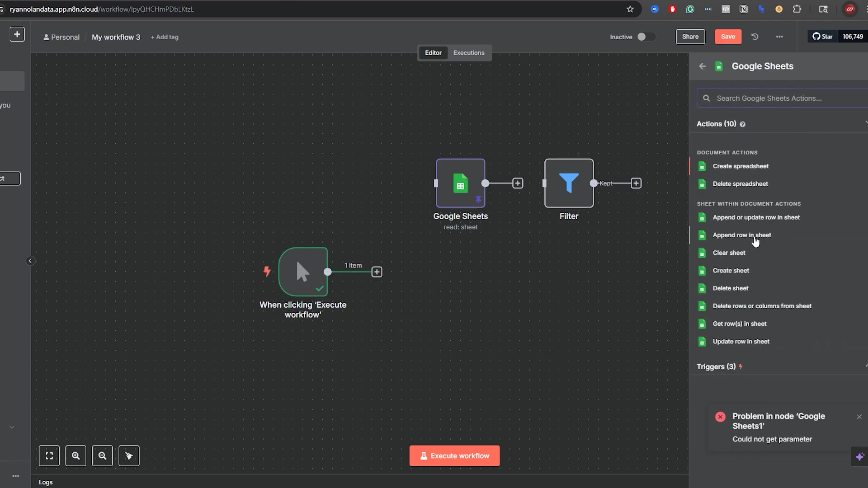Click the back arrow in Google Sheets panel
Screen dimensions: 868x488
coord(702,66)
